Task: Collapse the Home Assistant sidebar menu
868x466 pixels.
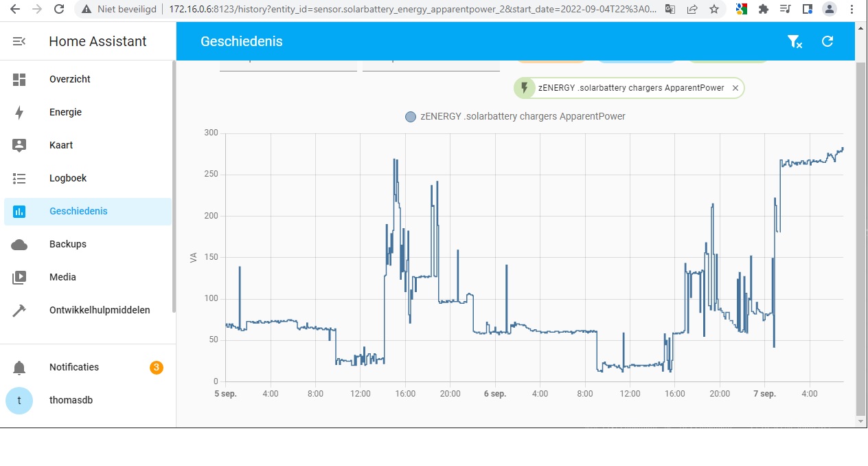Action: pyautogui.click(x=19, y=41)
